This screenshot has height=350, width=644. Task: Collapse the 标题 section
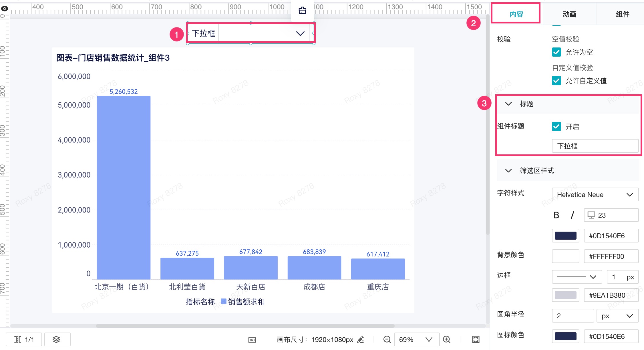click(508, 104)
